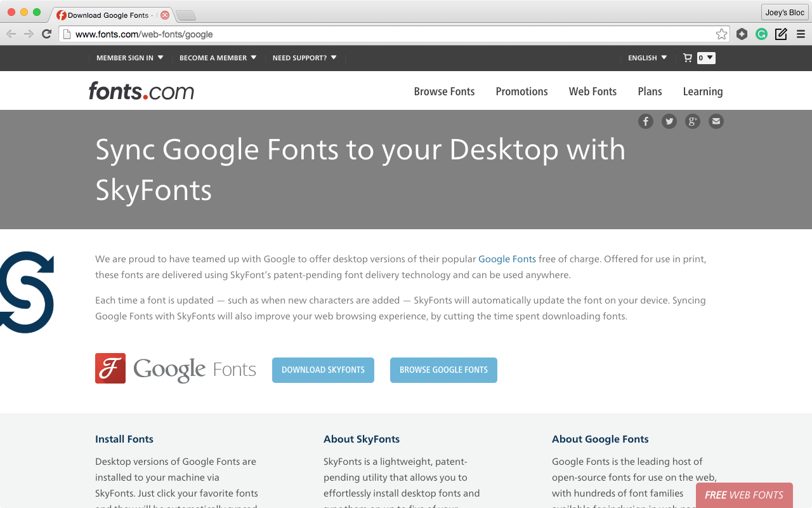This screenshot has width=812, height=508.
Task: Follow the Google Fonts text link
Action: [x=507, y=259]
